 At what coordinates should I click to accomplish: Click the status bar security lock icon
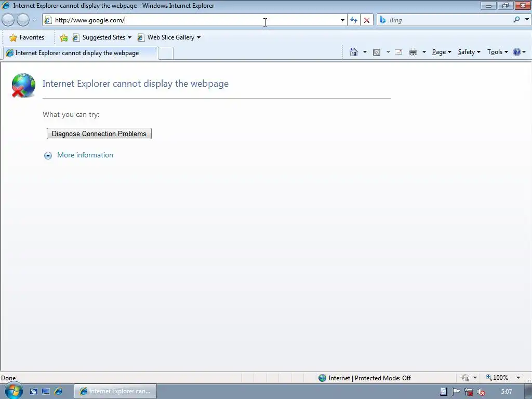click(465, 378)
